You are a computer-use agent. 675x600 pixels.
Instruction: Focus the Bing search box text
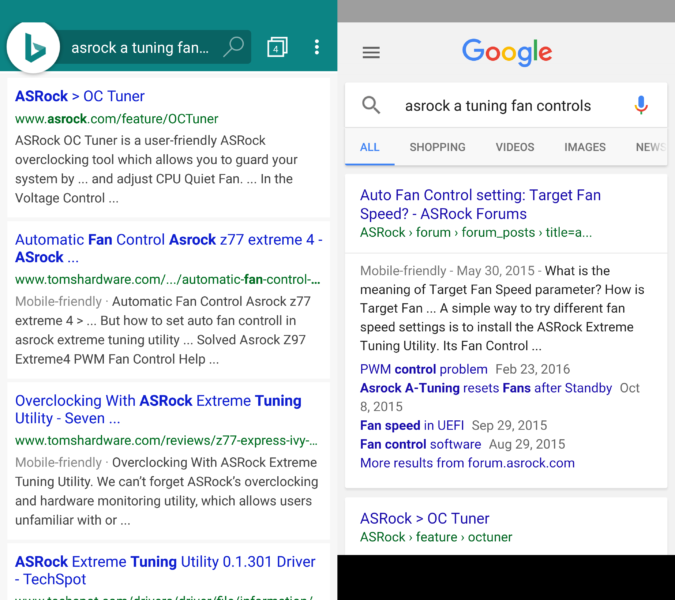(140, 47)
